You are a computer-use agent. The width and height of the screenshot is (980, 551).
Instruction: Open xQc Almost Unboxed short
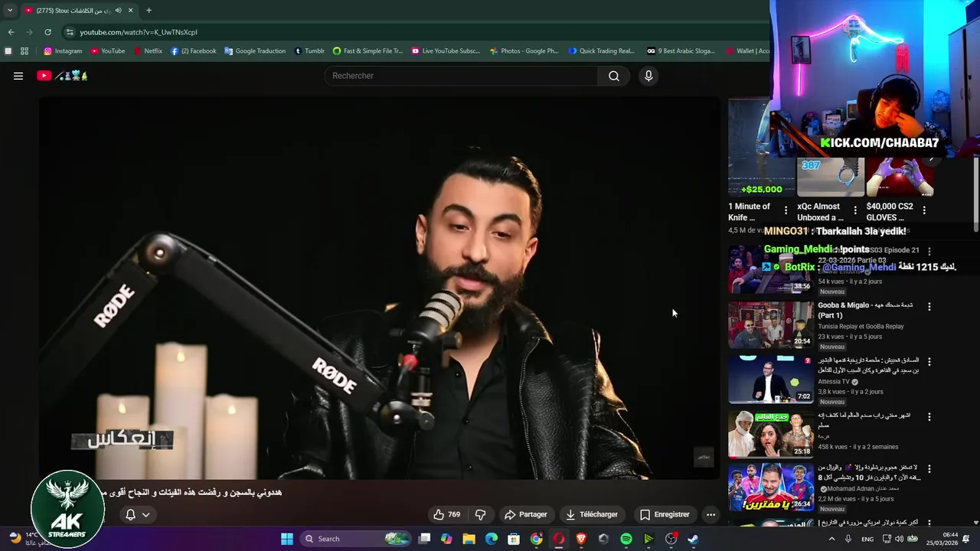(831, 177)
